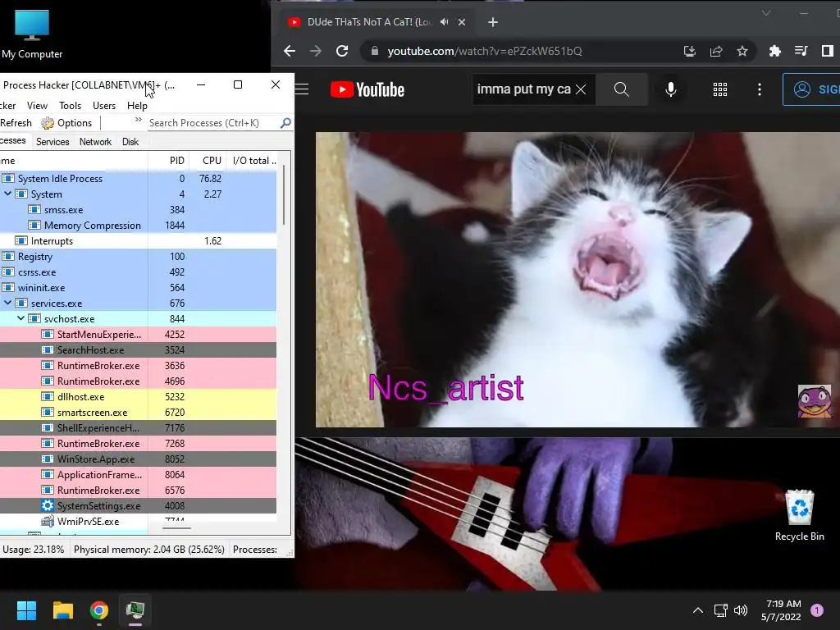Open Chrome media control icon
Viewport: 840px width, 630px height.
[x=801, y=51]
